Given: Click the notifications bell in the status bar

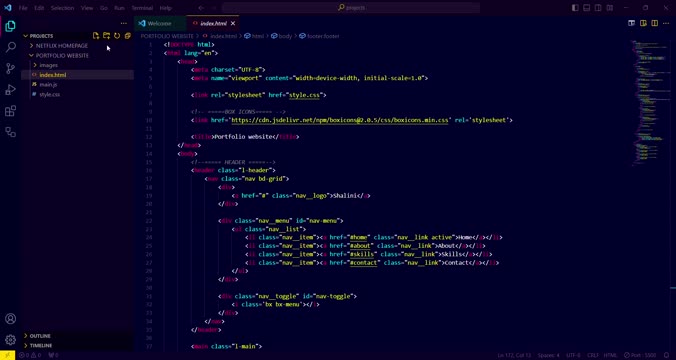Looking at the screenshot, I should 666,355.
